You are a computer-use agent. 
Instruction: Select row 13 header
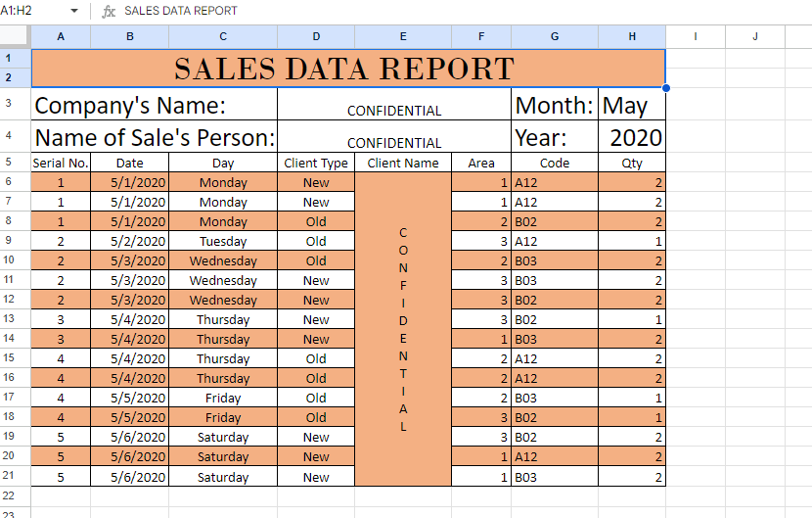[15, 319]
